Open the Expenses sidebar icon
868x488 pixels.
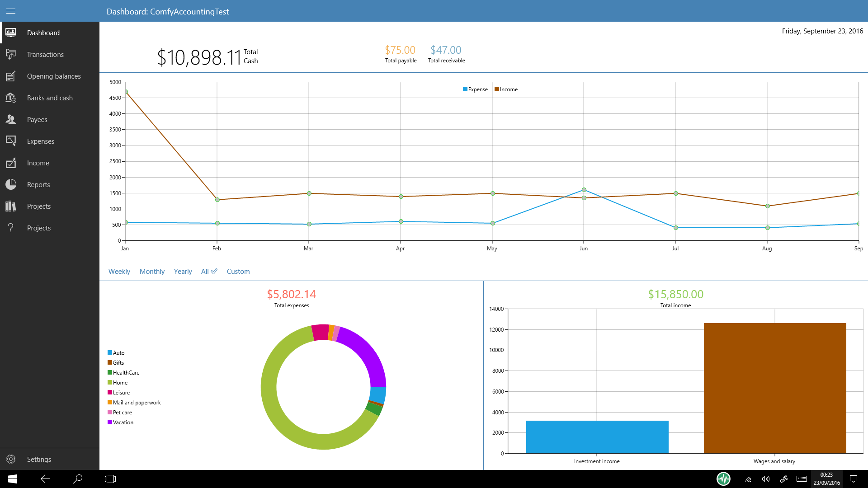(x=11, y=141)
